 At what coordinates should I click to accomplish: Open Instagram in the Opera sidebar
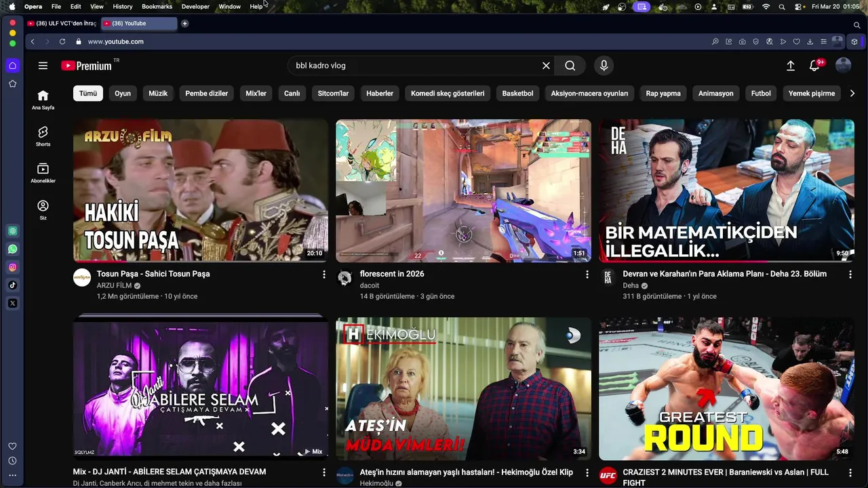click(12, 267)
